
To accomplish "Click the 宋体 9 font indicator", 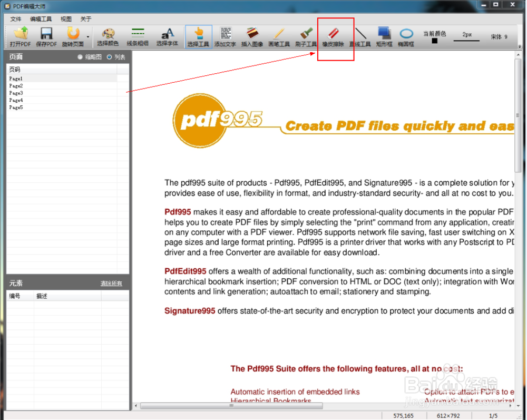I will coord(499,36).
